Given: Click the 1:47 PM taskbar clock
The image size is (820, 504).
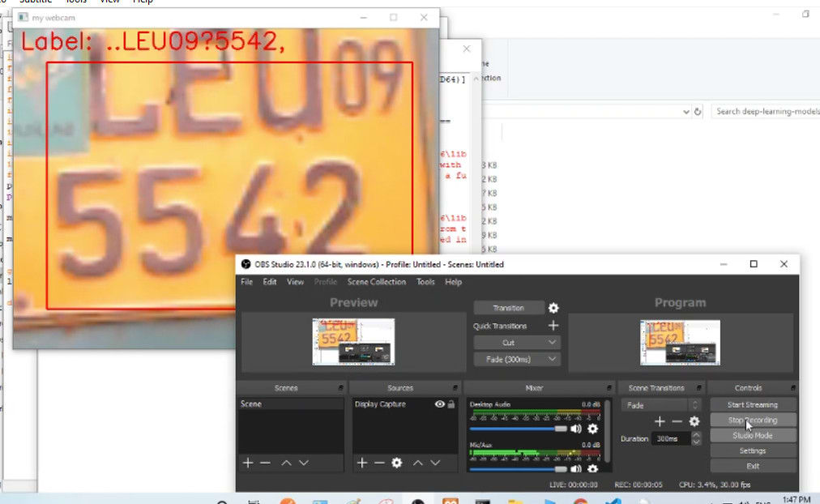Looking at the screenshot, I should tap(796, 500).
